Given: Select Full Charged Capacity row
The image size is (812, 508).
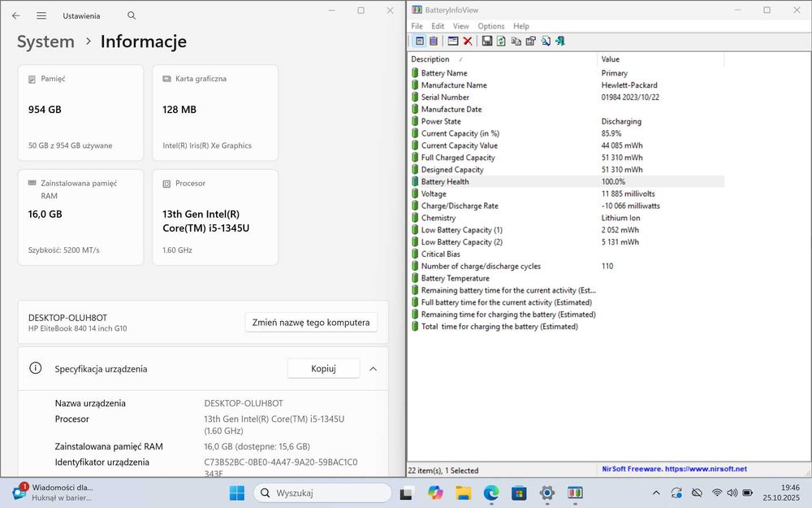Looking at the screenshot, I should [x=567, y=158].
